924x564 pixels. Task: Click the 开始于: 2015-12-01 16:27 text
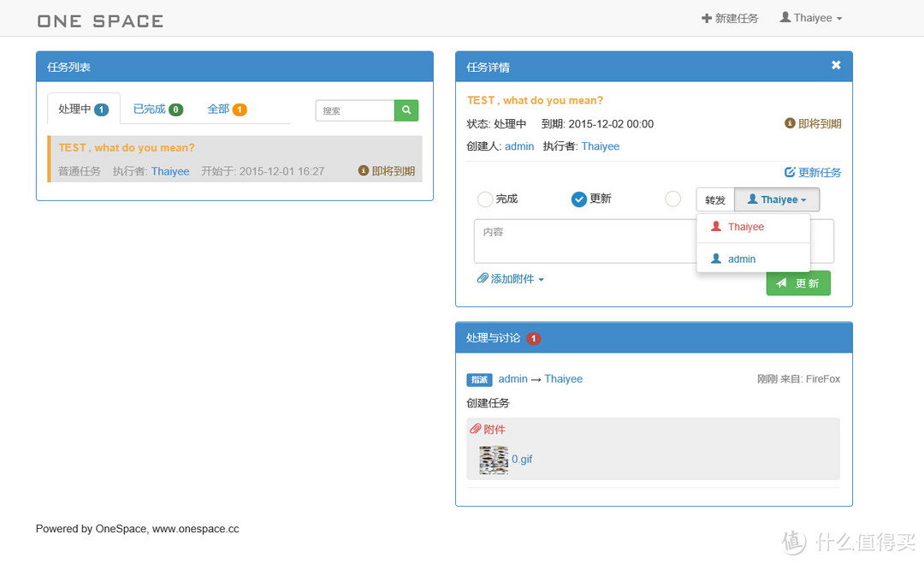263,171
